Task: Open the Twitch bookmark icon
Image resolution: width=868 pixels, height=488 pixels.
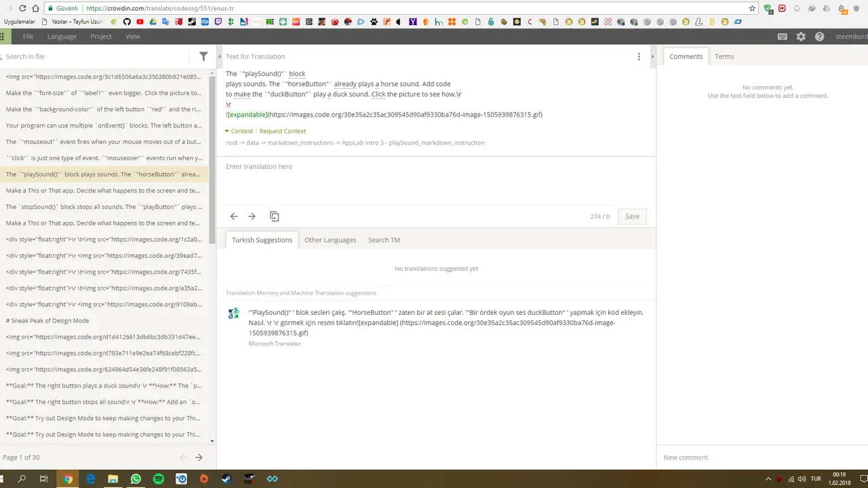Action: (x=218, y=22)
